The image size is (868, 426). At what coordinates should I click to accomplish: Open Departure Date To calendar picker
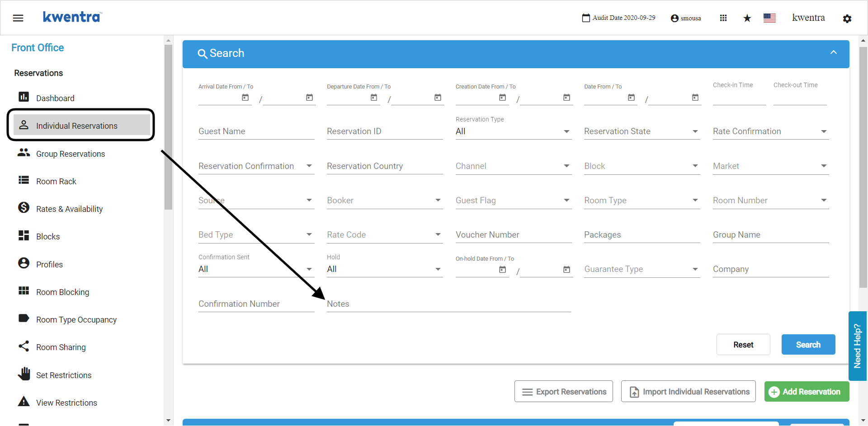[x=438, y=98]
